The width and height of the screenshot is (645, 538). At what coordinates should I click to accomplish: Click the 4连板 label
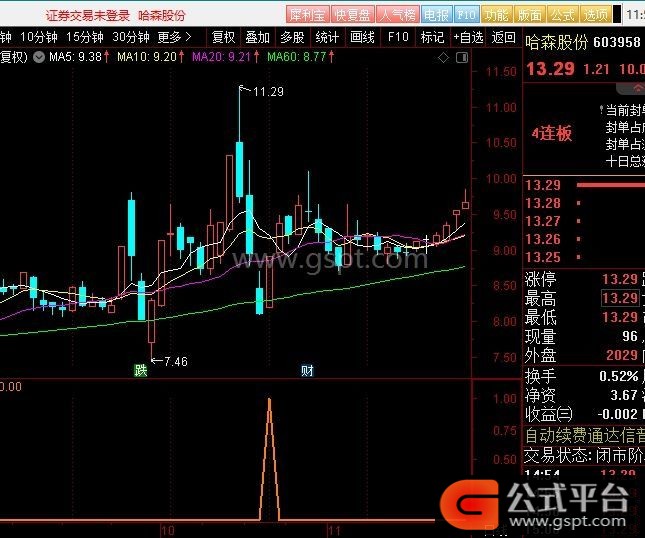tap(552, 133)
